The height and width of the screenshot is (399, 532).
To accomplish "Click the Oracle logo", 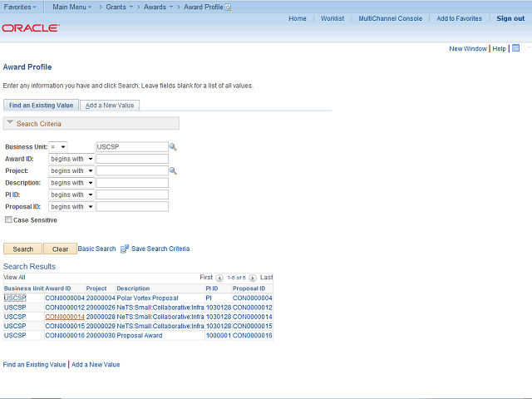I will click(x=31, y=27).
